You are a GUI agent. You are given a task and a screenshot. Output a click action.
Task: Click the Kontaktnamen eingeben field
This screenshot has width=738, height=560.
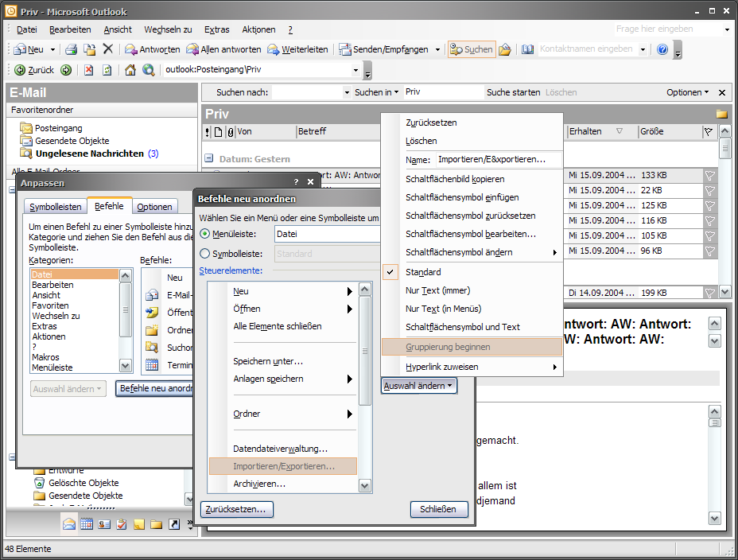coord(588,49)
